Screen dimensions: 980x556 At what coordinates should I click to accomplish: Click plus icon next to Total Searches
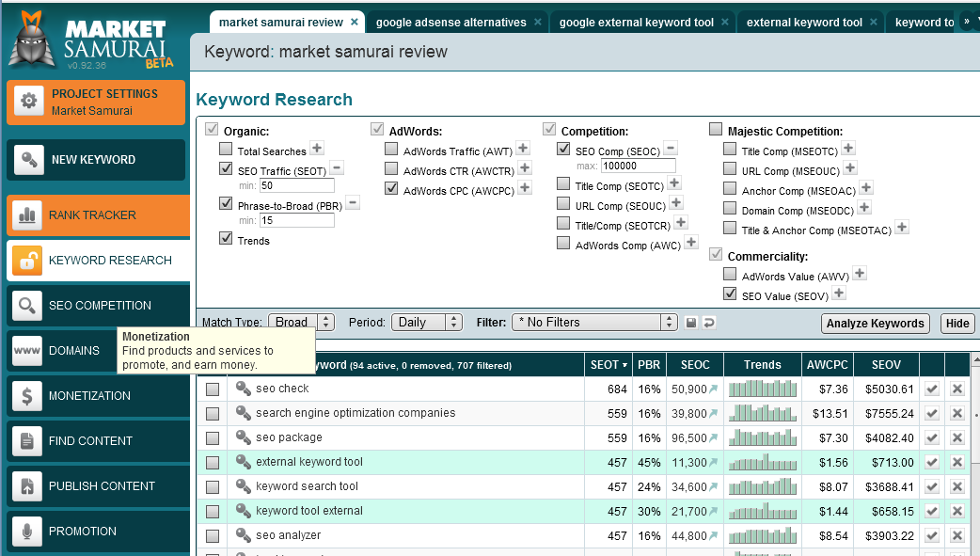pos(317,149)
